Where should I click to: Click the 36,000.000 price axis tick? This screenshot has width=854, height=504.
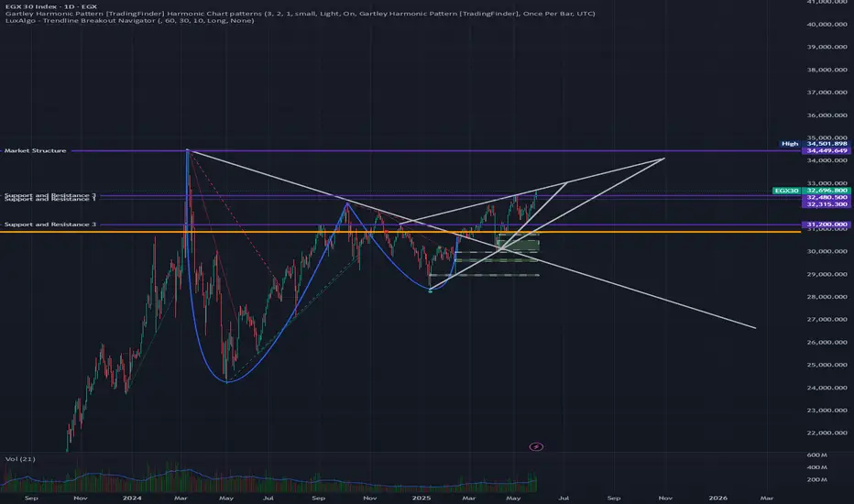(827, 115)
